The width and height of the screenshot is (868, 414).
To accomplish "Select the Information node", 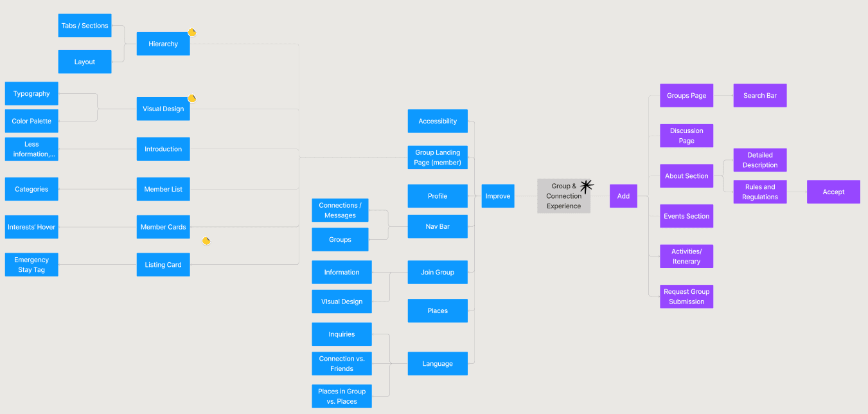I will coord(342,273).
